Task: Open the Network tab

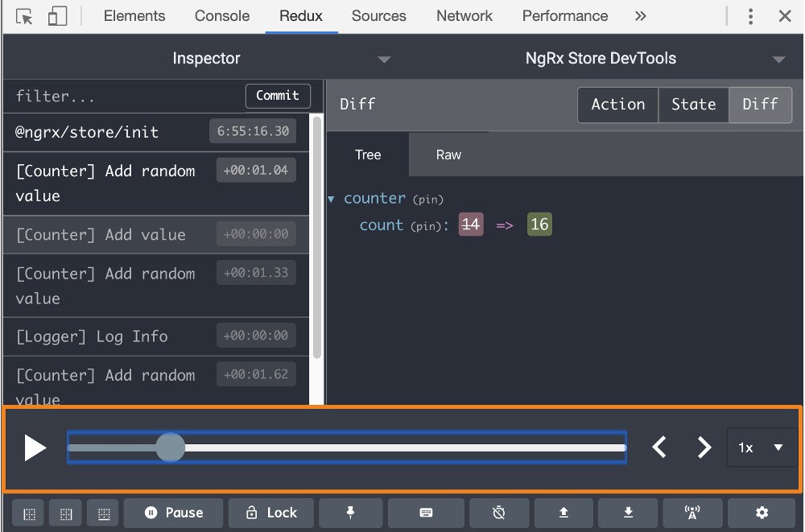Action: click(464, 16)
